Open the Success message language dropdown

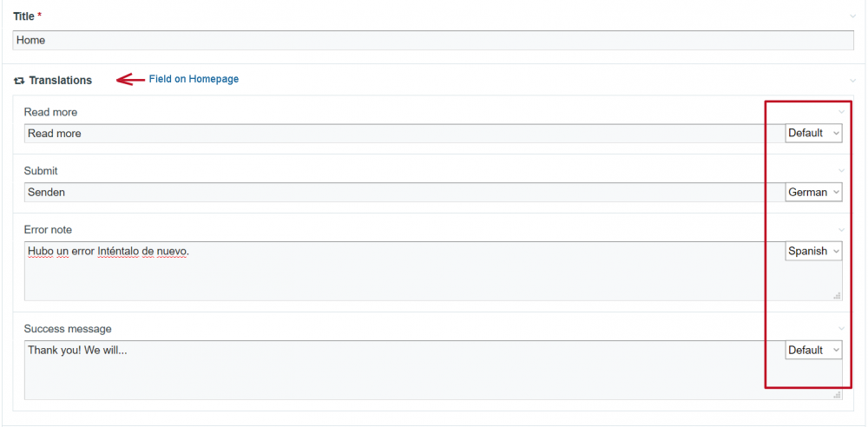click(x=813, y=351)
